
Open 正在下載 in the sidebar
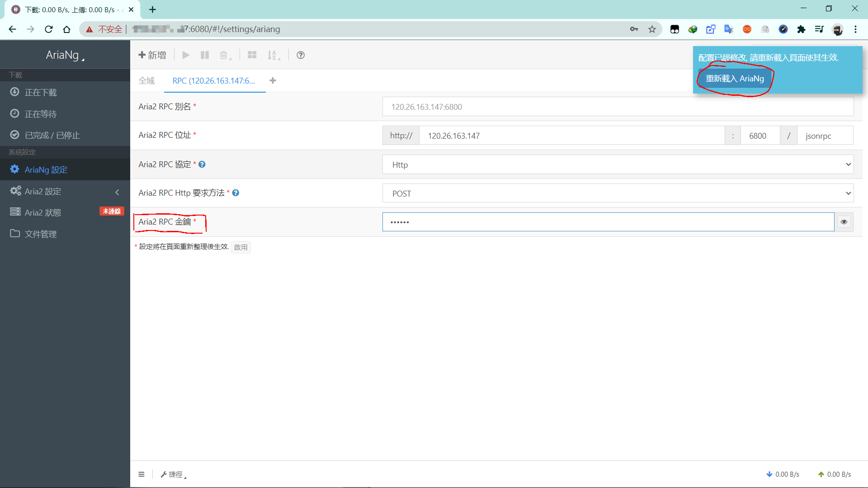click(41, 93)
